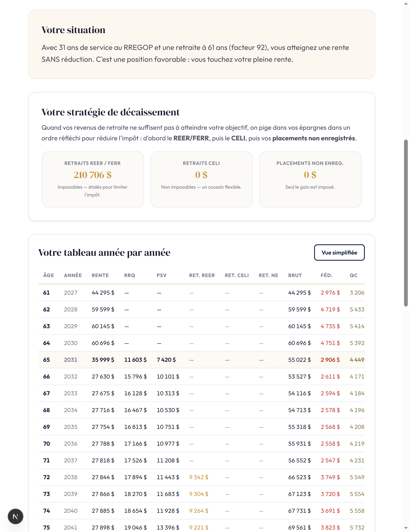Click the year 2036 cell
Screen dimensions: 409x532
click(71, 444)
